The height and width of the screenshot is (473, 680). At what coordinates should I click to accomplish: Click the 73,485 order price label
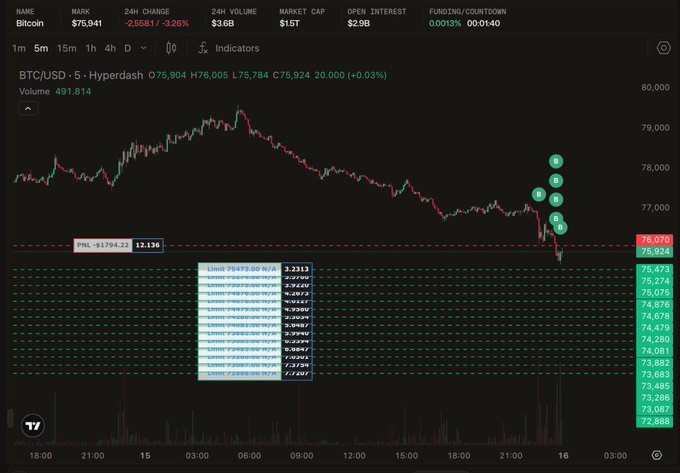(x=655, y=386)
